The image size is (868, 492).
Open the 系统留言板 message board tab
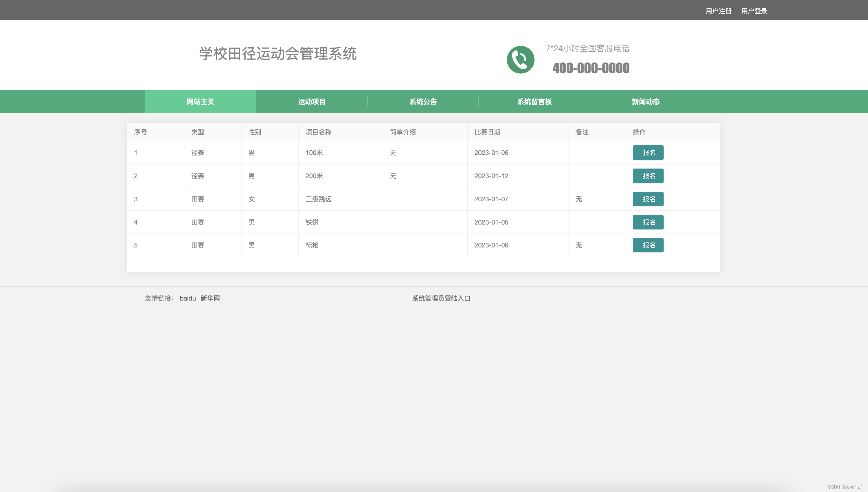coord(534,102)
